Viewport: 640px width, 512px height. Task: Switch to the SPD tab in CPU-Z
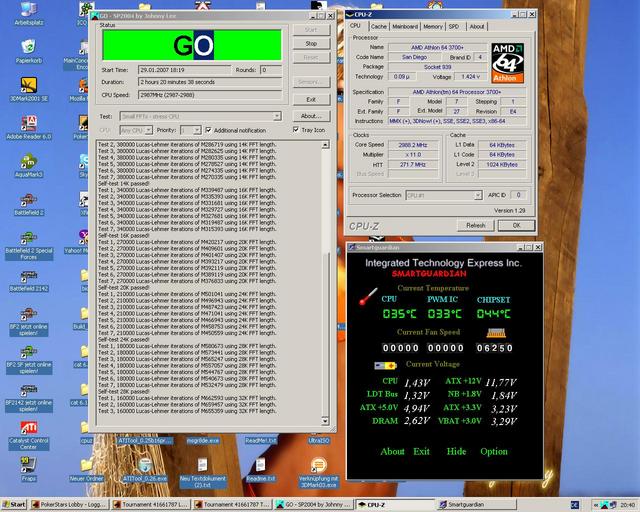[x=454, y=27]
